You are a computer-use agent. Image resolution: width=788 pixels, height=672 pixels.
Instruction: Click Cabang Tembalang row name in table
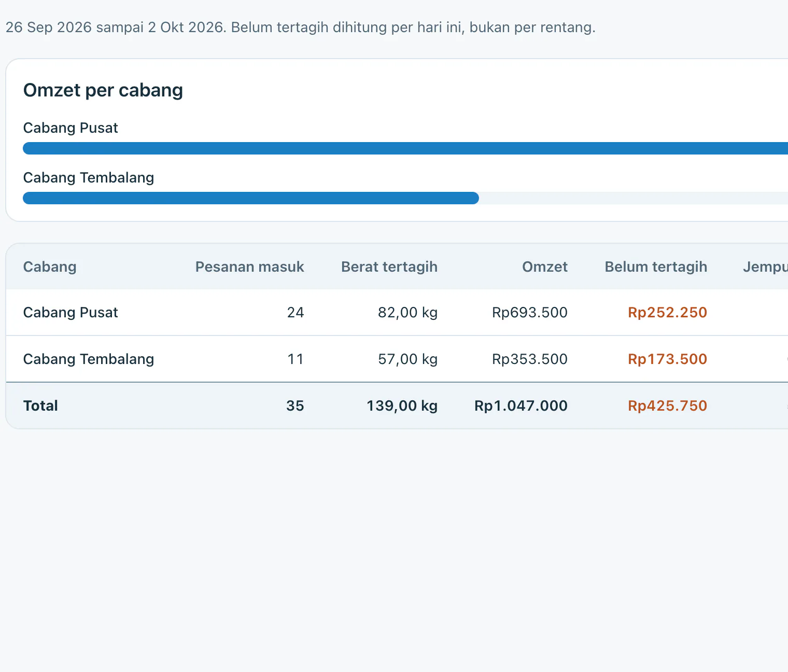(89, 359)
